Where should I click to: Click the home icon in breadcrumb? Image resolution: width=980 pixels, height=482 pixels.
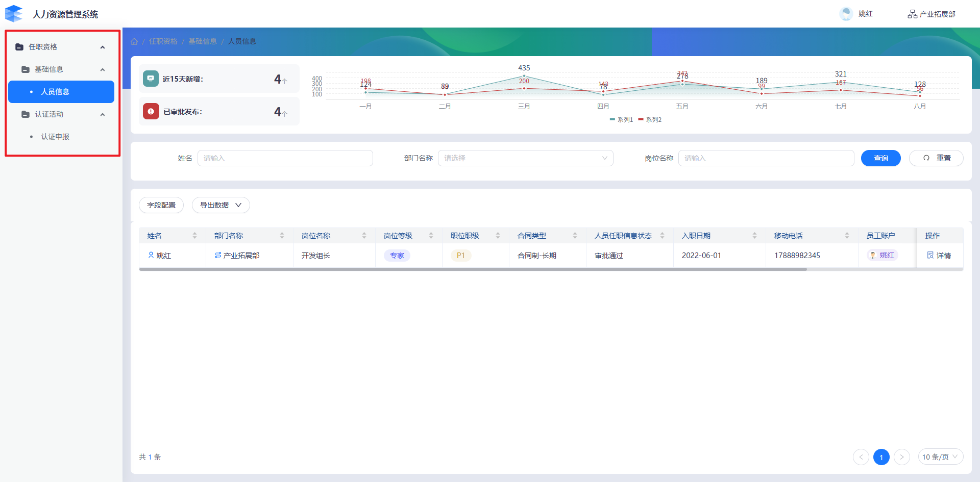pyautogui.click(x=134, y=42)
